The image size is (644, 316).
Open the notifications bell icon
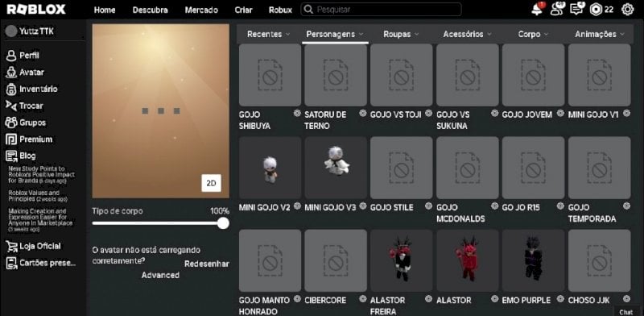pos(537,10)
